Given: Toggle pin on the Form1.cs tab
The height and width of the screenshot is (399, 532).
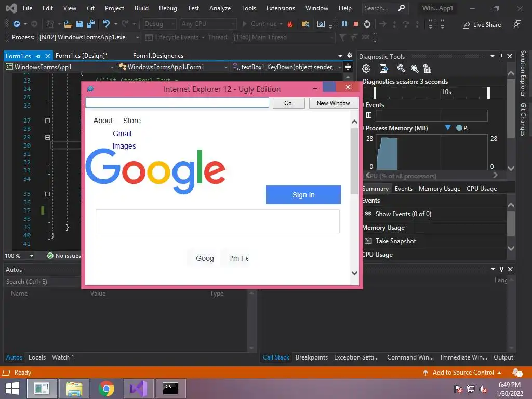Looking at the screenshot, I should coord(38,56).
